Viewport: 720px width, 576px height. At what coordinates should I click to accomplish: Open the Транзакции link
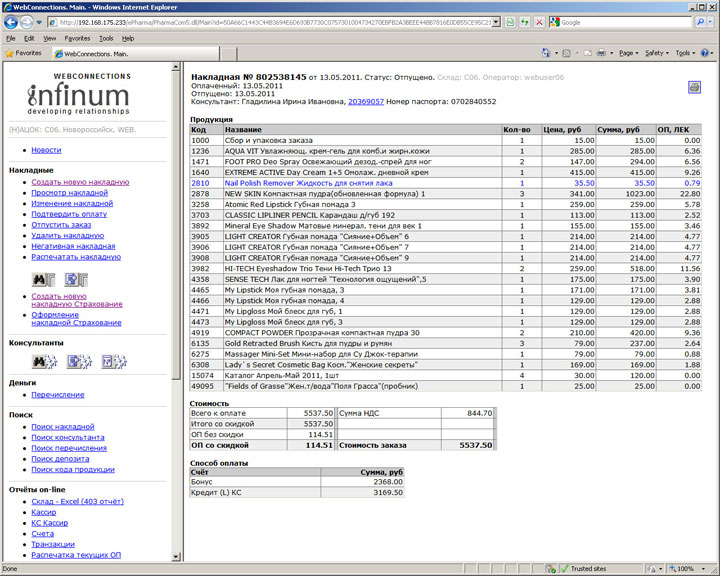tap(53, 544)
